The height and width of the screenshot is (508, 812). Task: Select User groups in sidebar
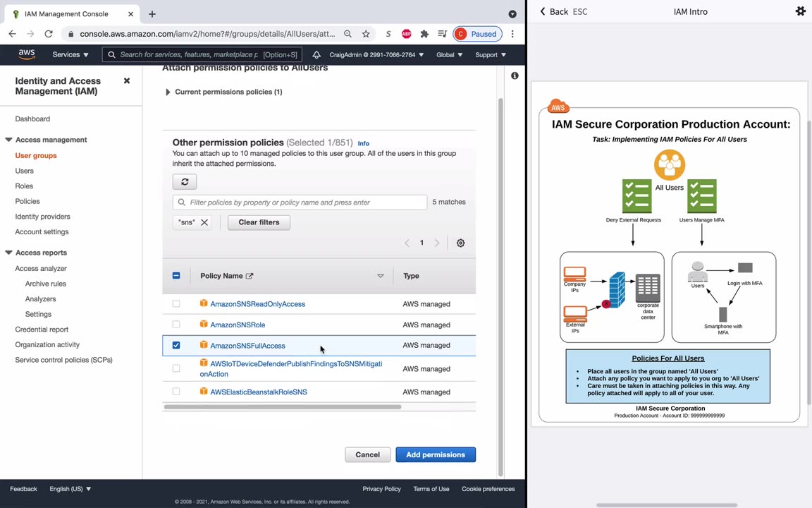pyautogui.click(x=36, y=155)
